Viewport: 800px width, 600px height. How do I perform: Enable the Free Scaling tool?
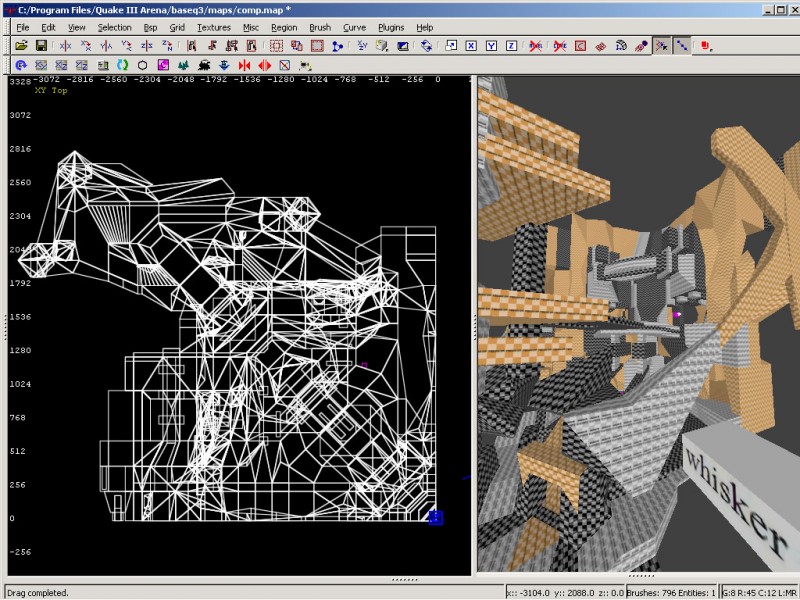click(451, 46)
